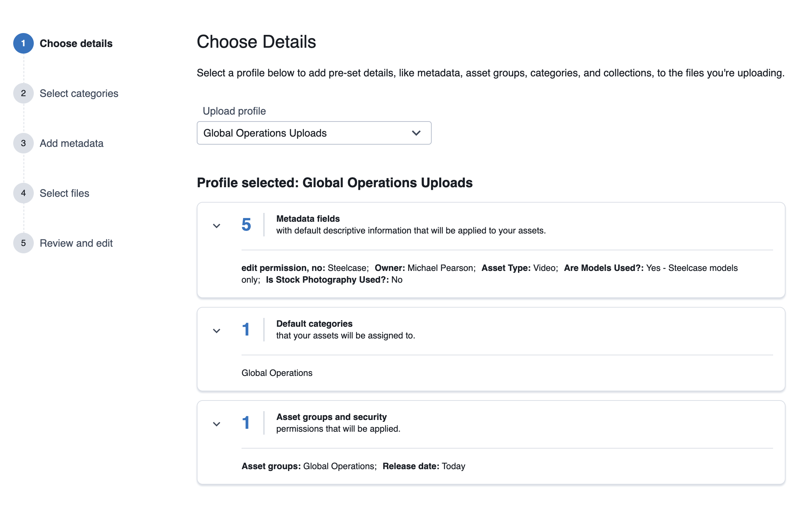
Task: Go to Select files step
Action: click(x=64, y=193)
